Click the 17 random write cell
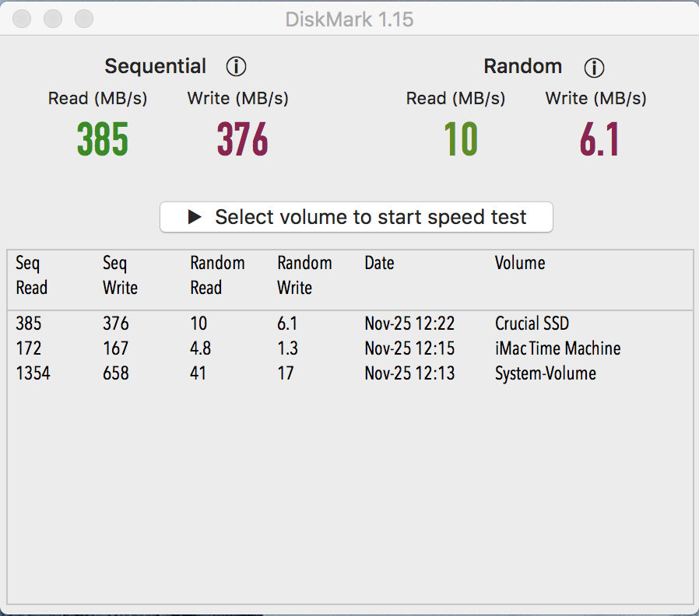Image resolution: width=699 pixels, height=616 pixels. (286, 373)
